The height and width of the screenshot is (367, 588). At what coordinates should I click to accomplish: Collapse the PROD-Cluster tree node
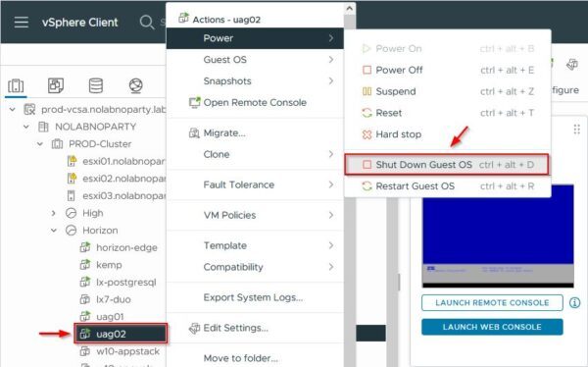click(x=40, y=144)
